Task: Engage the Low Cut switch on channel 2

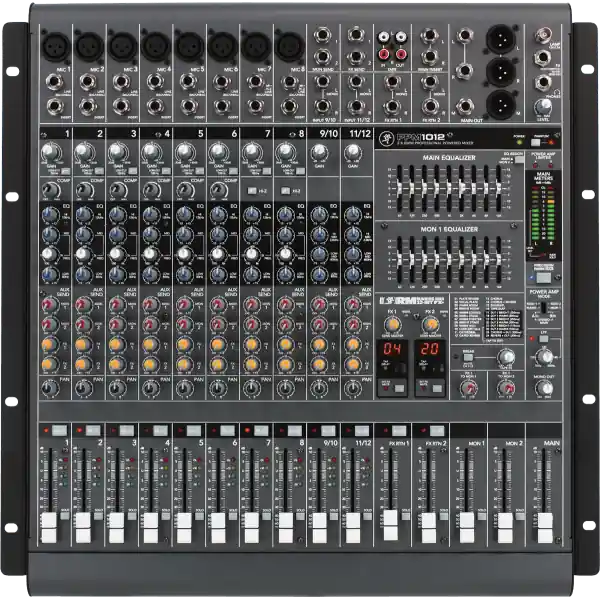Action: tap(99, 171)
